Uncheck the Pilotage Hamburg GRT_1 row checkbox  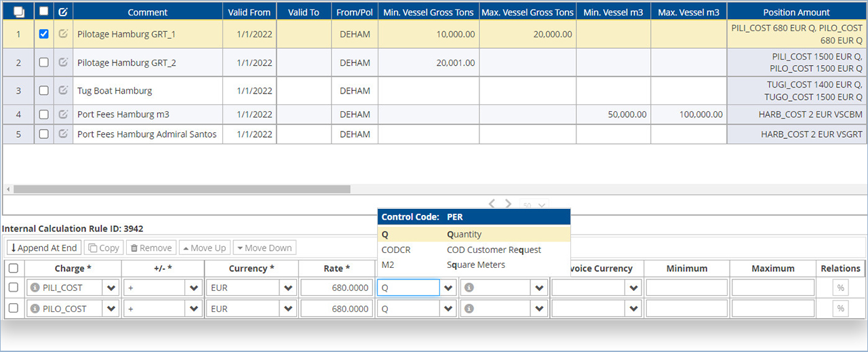tap(44, 34)
